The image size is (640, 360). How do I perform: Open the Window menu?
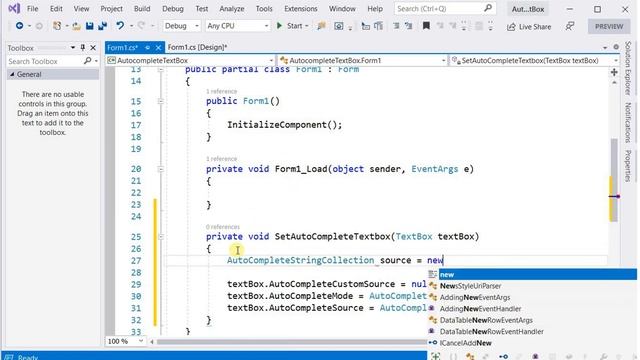click(x=342, y=9)
